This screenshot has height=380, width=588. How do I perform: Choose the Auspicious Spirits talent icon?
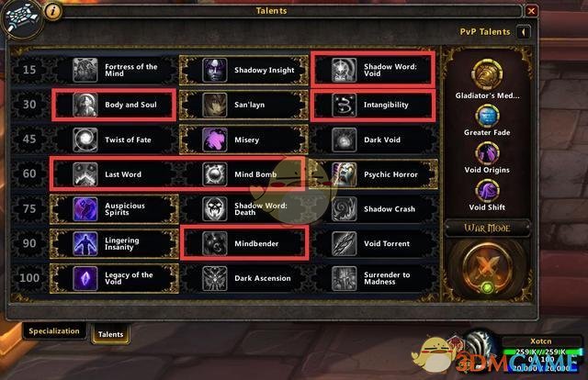click(x=85, y=209)
